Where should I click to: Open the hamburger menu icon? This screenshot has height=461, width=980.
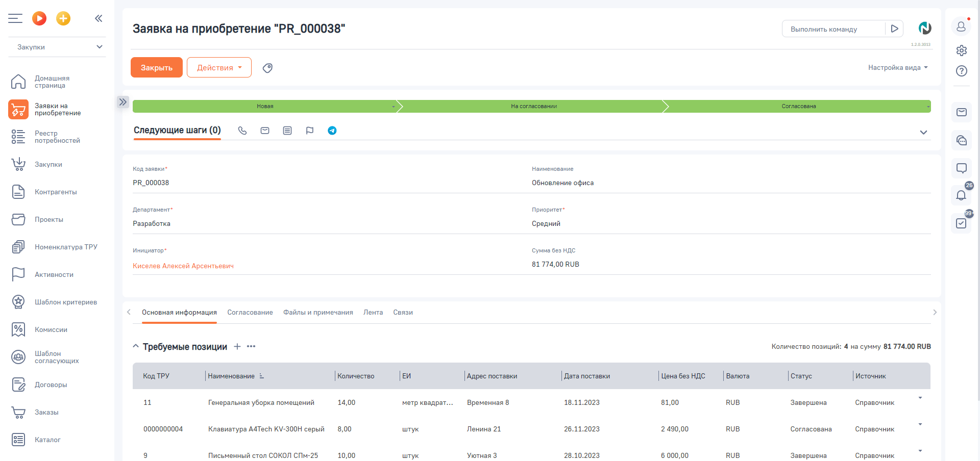[15, 19]
